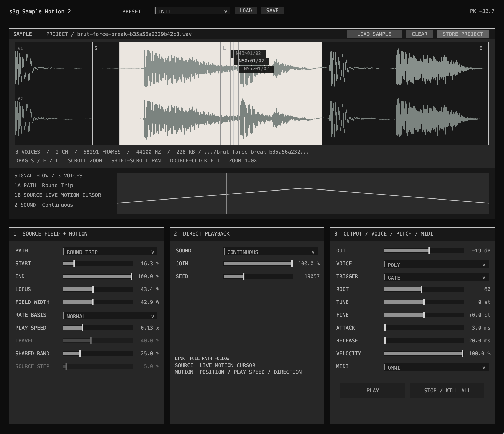Click the CLEAR sample button
Screen dimensions: 504x434
click(419, 34)
